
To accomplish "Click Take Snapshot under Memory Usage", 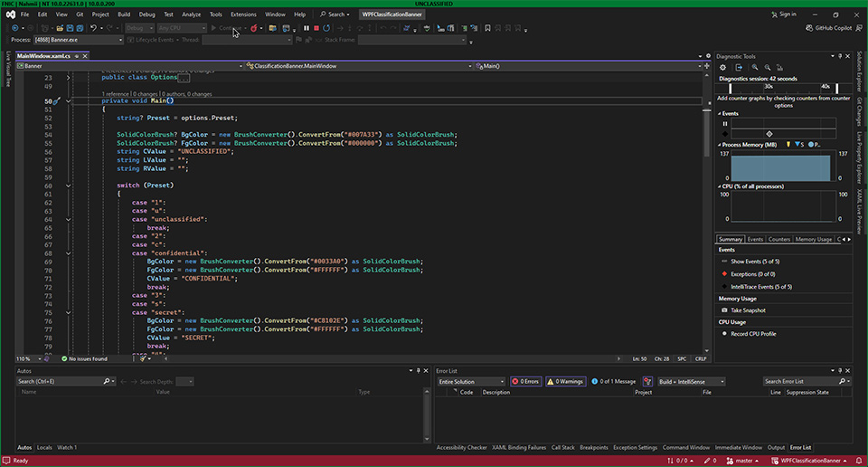I will [x=747, y=310].
